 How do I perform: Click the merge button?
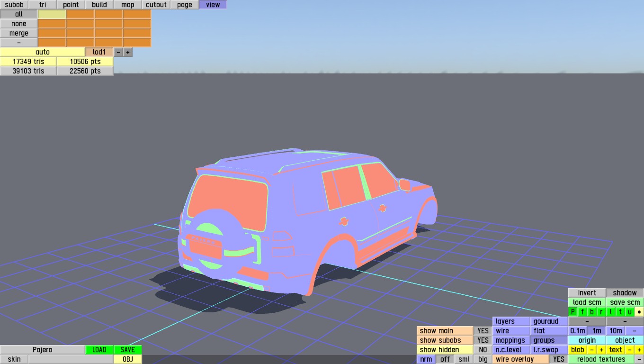[19, 33]
